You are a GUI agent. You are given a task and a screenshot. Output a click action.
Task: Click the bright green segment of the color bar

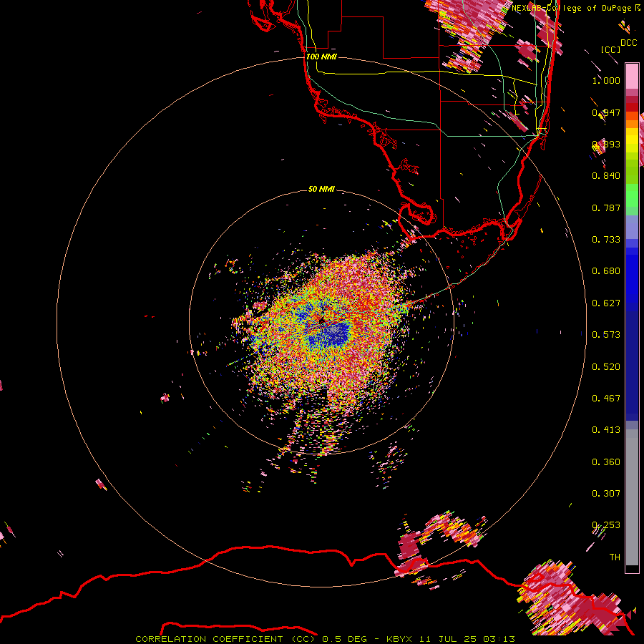(632, 195)
